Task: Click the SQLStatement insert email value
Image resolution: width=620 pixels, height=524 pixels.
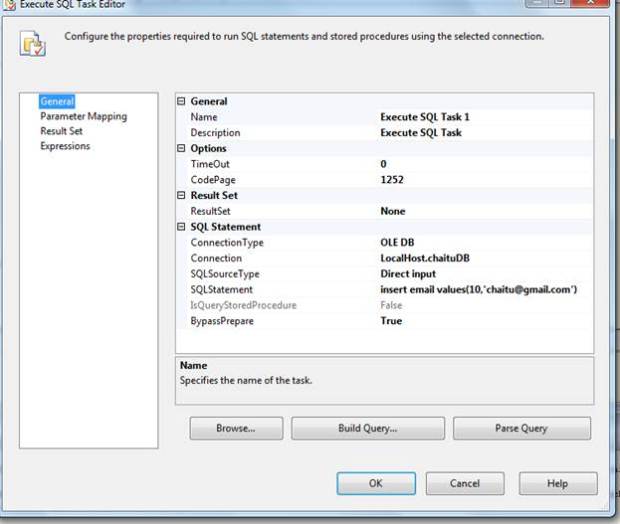Action: (479, 289)
